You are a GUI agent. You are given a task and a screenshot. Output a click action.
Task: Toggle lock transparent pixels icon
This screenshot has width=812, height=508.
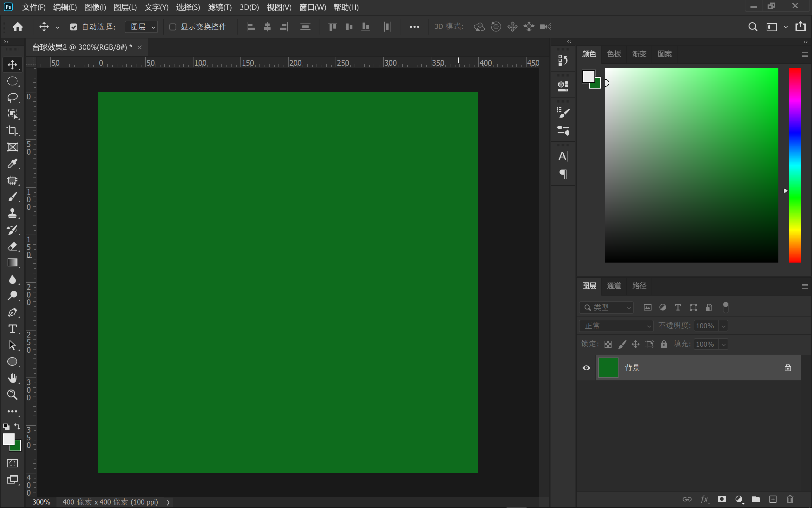[608, 344]
